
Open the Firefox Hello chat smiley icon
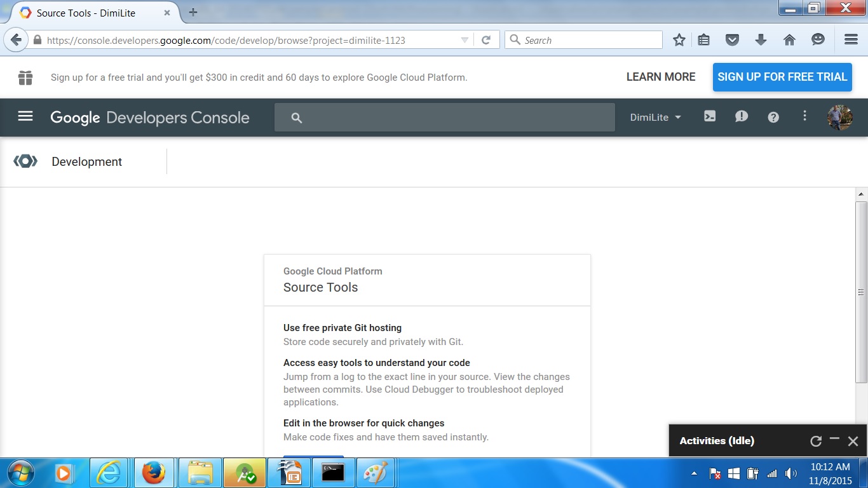[818, 40]
